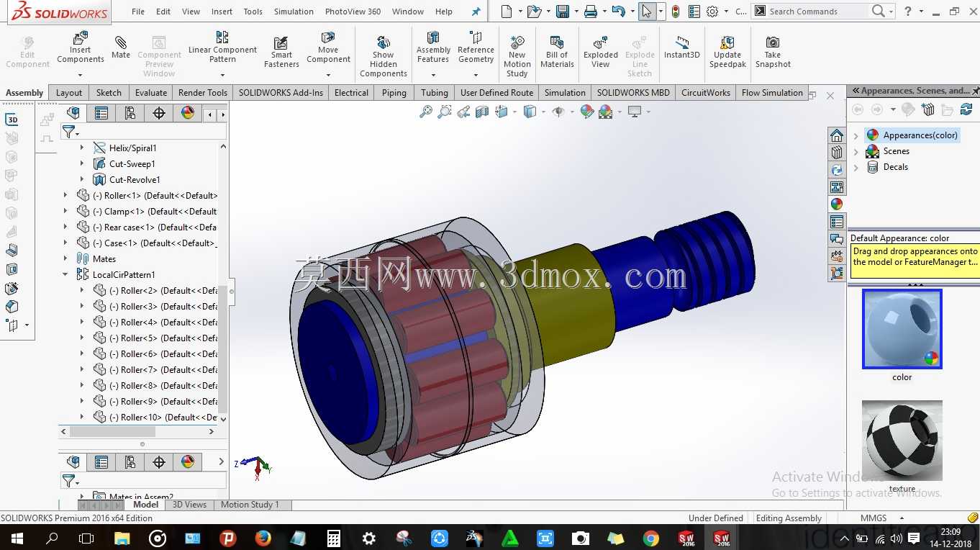The height and width of the screenshot is (550, 980).
Task: Switch to the Render Tools tab
Action: click(203, 93)
